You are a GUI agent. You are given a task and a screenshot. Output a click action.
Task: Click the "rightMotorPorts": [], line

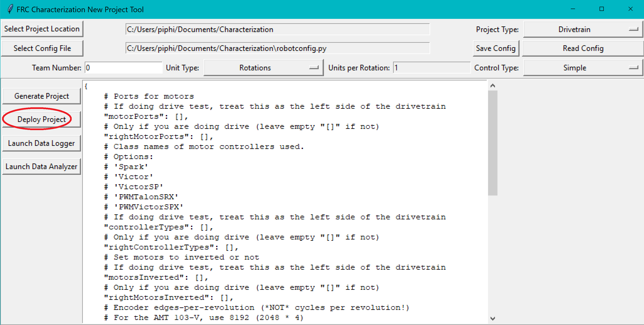click(x=158, y=137)
